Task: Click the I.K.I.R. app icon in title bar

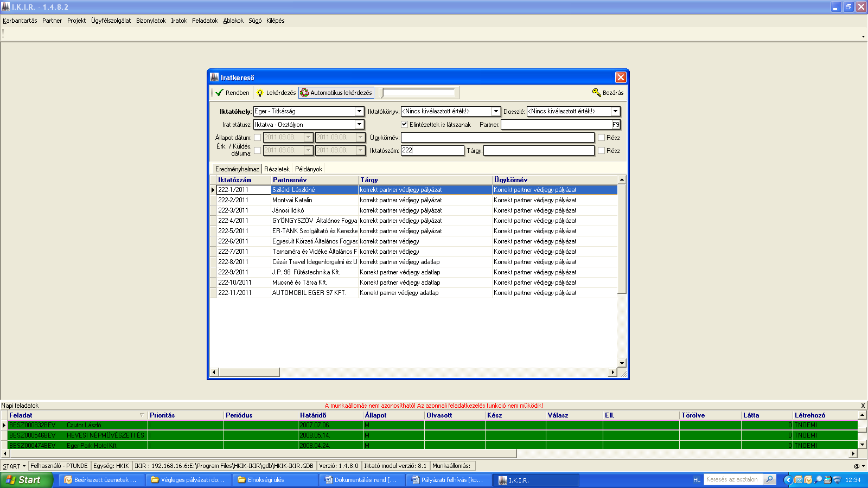Action: pos(6,7)
